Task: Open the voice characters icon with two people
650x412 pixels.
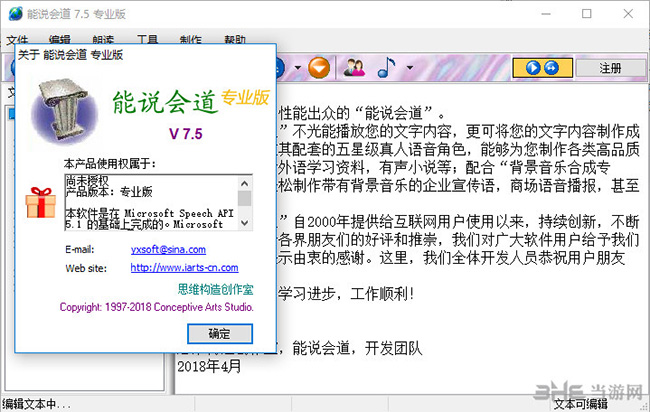Action: click(354, 68)
